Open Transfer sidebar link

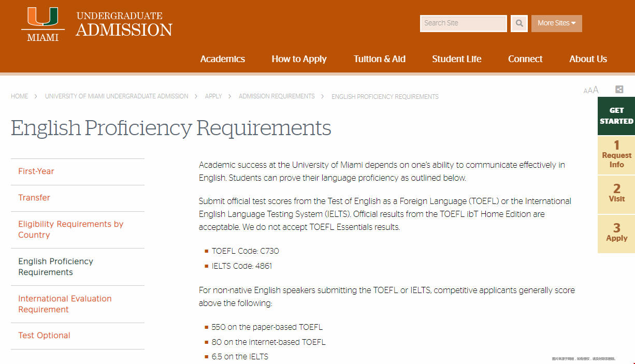[x=34, y=198]
